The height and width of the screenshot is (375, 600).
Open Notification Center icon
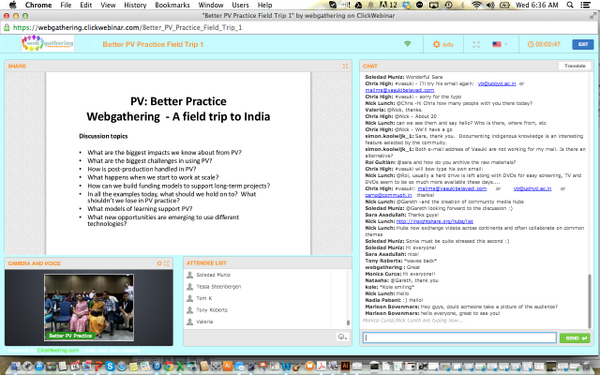click(585, 5)
